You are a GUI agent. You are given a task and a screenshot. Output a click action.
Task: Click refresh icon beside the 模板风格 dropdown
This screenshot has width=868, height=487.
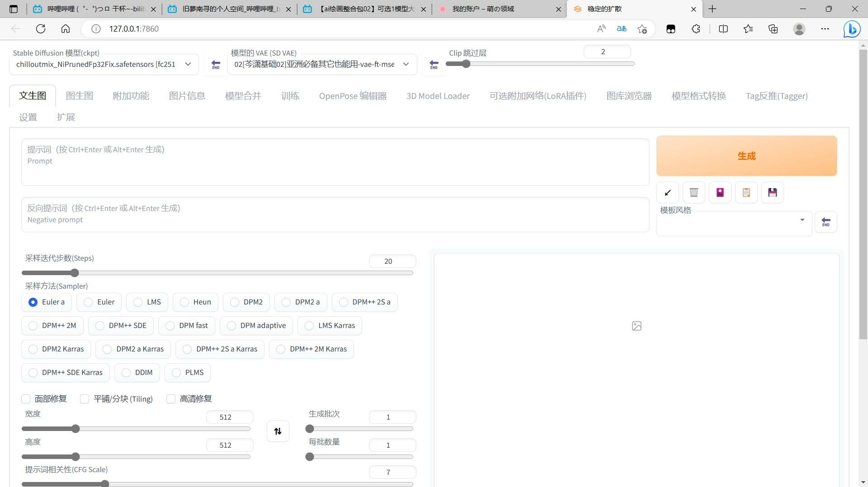tap(826, 222)
